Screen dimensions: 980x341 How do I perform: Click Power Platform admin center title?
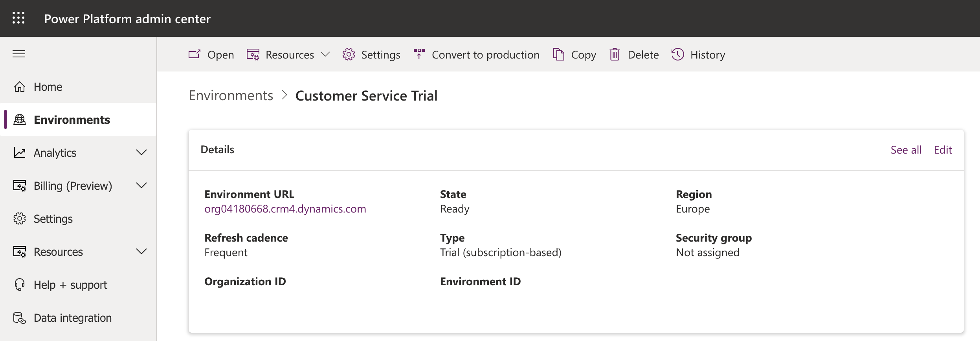click(127, 18)
